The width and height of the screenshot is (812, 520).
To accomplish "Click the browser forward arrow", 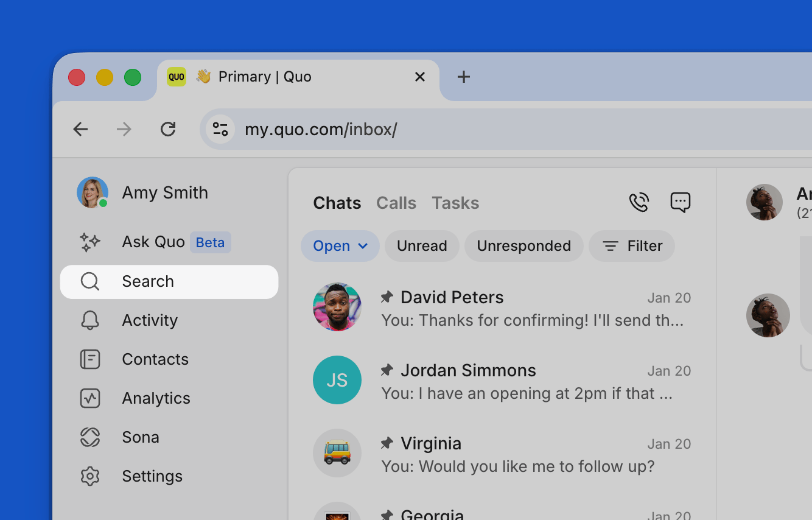I will click(124, 129).
